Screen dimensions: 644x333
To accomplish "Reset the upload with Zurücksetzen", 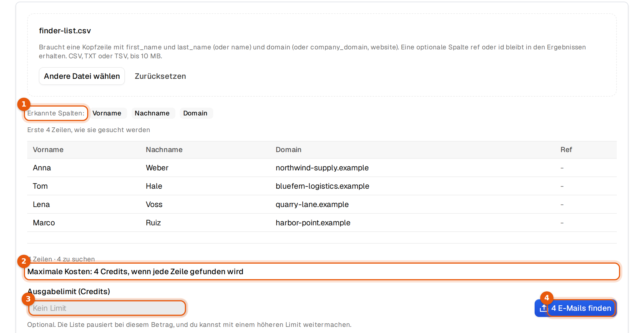I will click(x=160, y=76).
